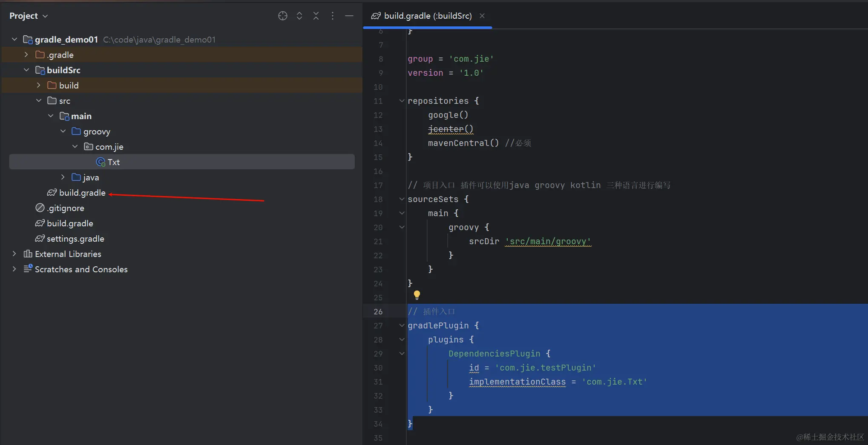Click line number 14 in the gutter
Screen dimensions: 868x445
[378, 143]
